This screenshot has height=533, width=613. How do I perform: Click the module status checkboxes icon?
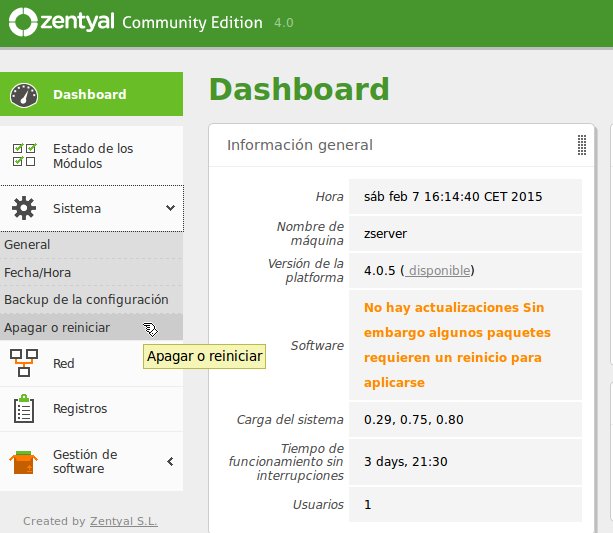(24, 155)
